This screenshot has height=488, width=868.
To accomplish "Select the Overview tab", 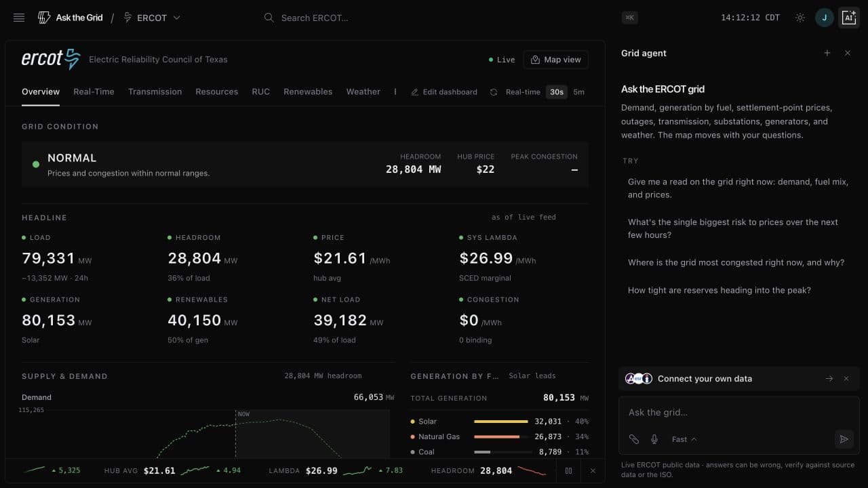I will 41,91.
